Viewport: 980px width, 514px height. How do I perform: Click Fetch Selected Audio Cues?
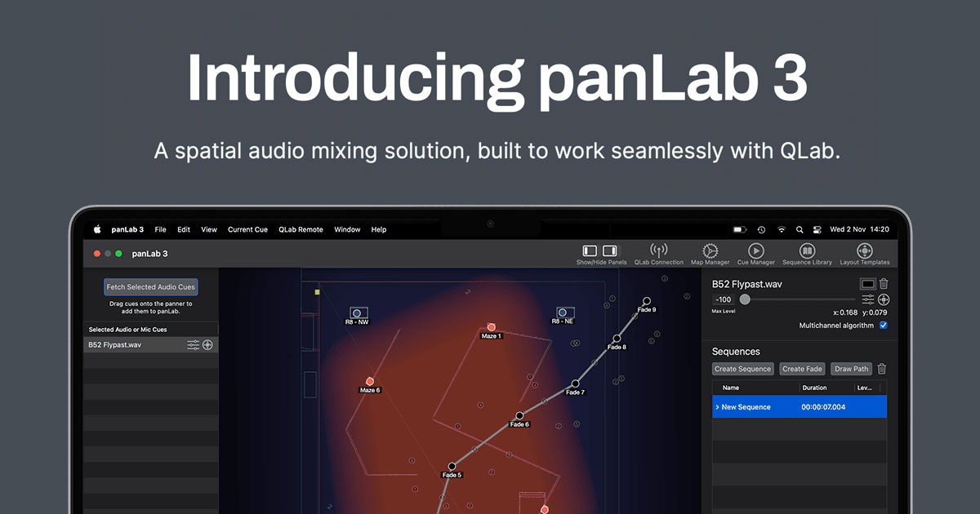click(150, 286)
